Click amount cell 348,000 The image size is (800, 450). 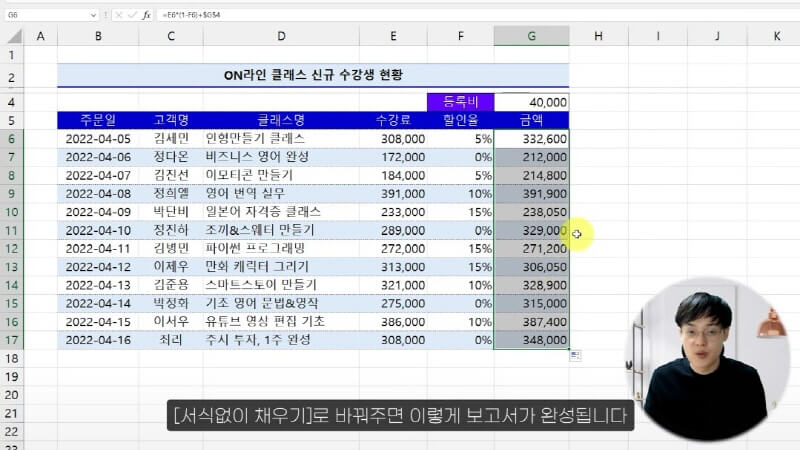point(532,340)
